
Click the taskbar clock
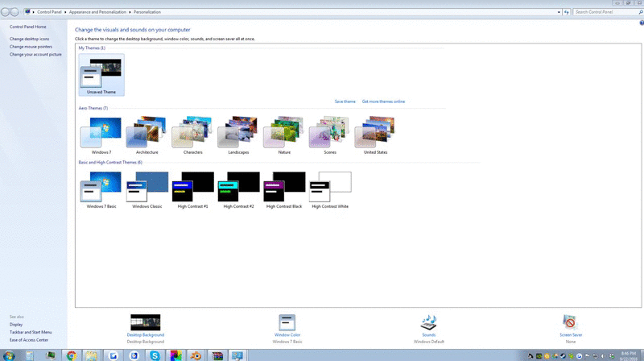(629, 356)
